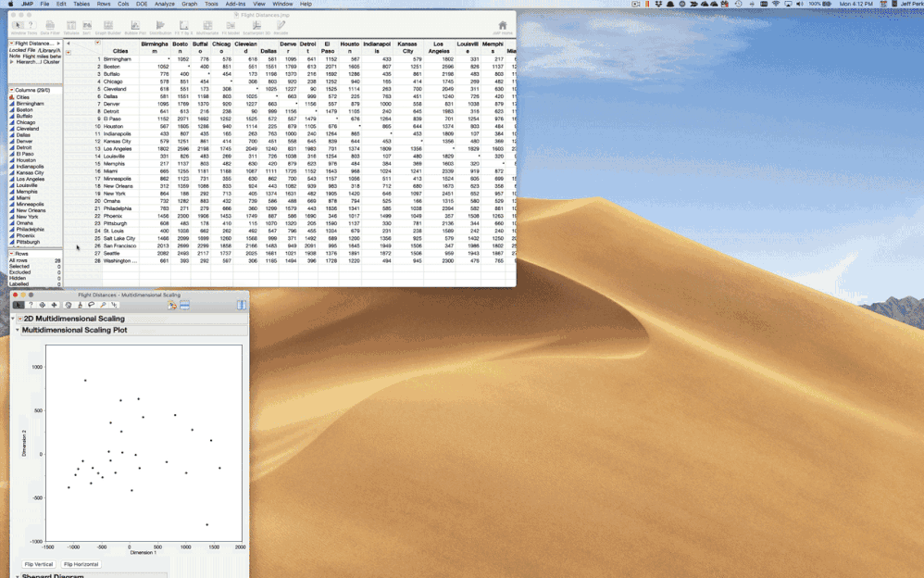924x578 pixels.
Task: Select the Cities column in Columns panel
Action: (x=22, y=97)
